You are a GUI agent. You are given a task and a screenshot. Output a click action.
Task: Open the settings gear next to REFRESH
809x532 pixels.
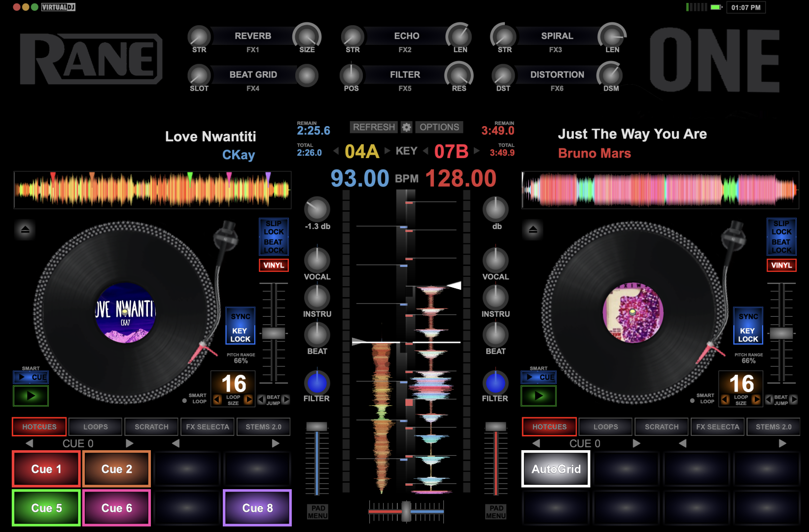point(406,127)
